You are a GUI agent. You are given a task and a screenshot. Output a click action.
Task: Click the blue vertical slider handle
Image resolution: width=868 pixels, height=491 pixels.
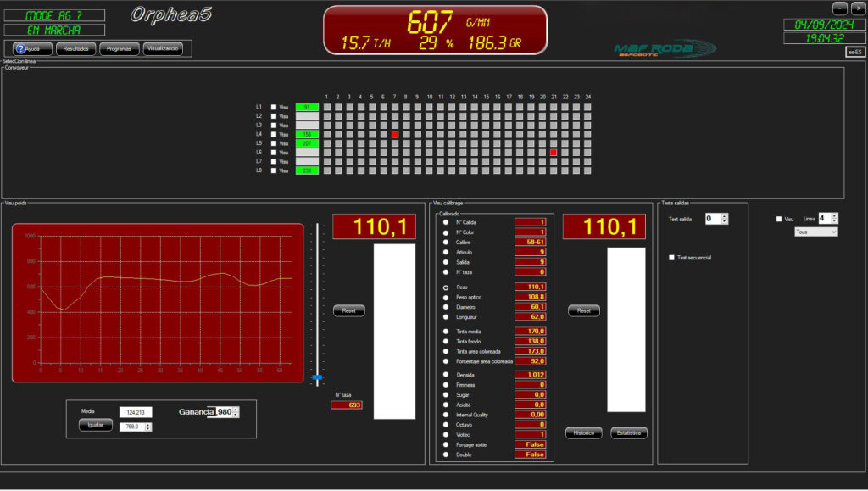coord(317,377)
